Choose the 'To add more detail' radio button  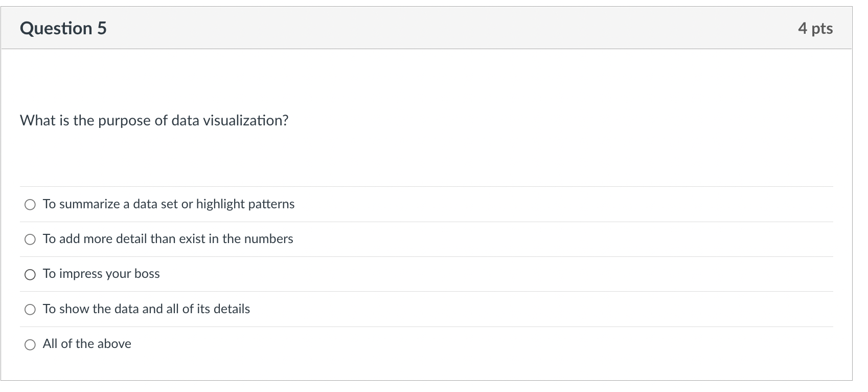coord(30,239)
